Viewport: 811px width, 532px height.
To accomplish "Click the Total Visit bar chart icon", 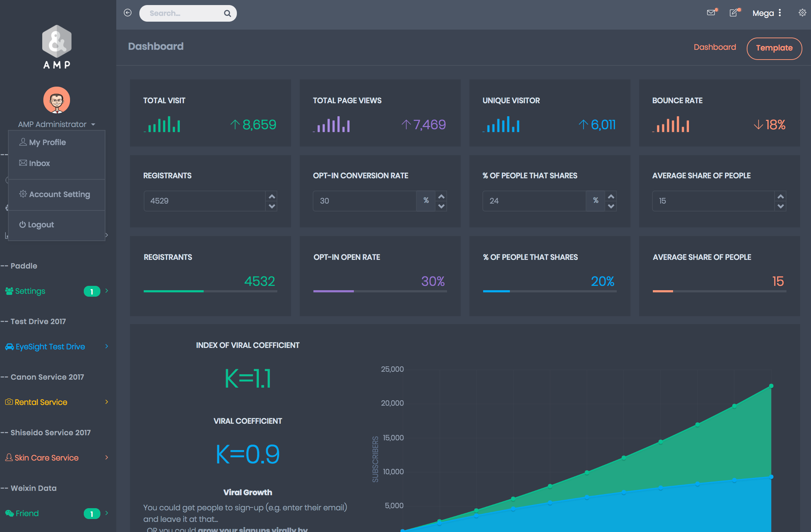I will point(162,124).
